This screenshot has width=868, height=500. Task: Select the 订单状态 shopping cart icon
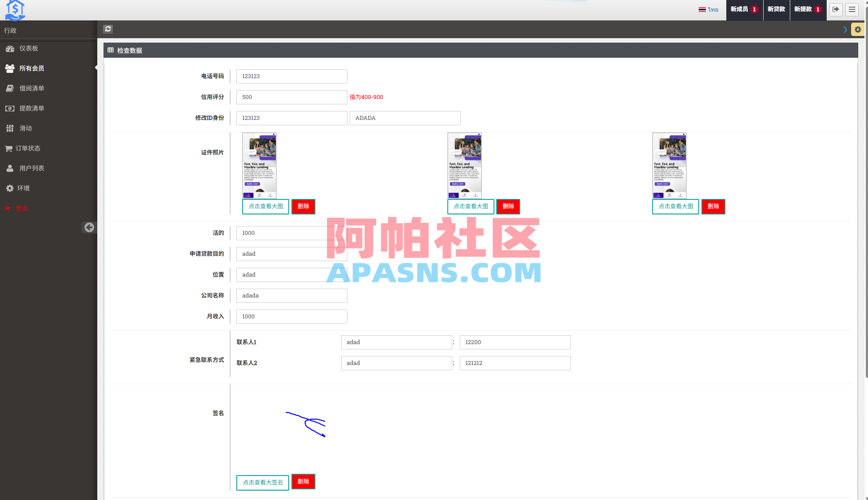click(x=9, y=148)
